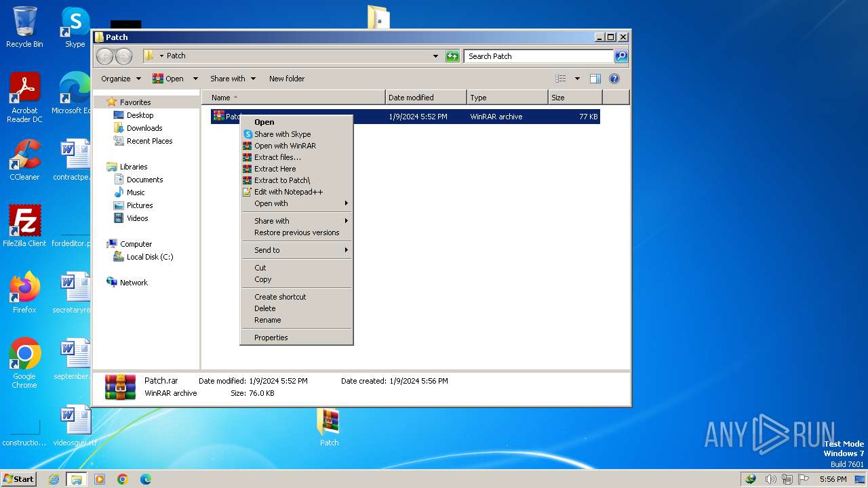Open Edge from the taskbar
Viewport: 868px width, 488px height.
pyautogui.click(x=146, y=479)
